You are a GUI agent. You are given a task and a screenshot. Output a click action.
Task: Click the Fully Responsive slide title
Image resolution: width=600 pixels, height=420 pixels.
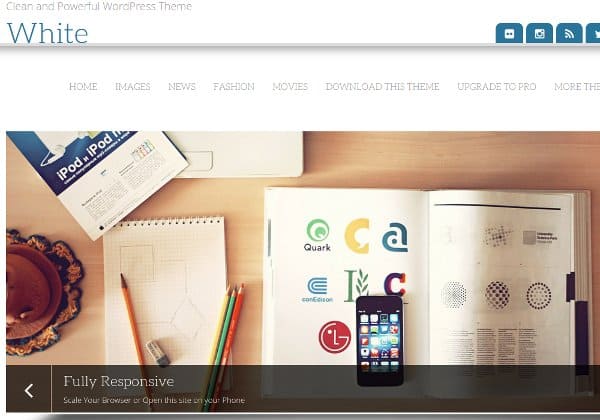[x=119, y=381]
